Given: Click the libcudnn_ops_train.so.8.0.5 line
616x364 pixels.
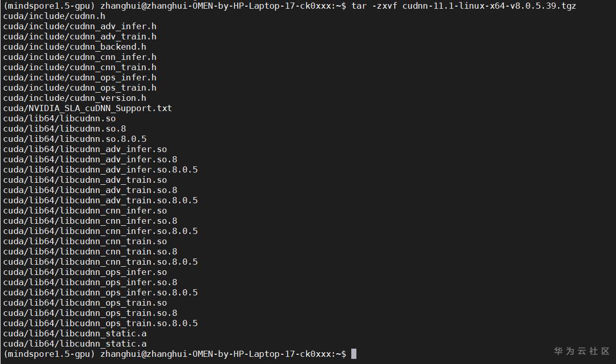Looking at the screenshot, I should (x=100, y=323).
